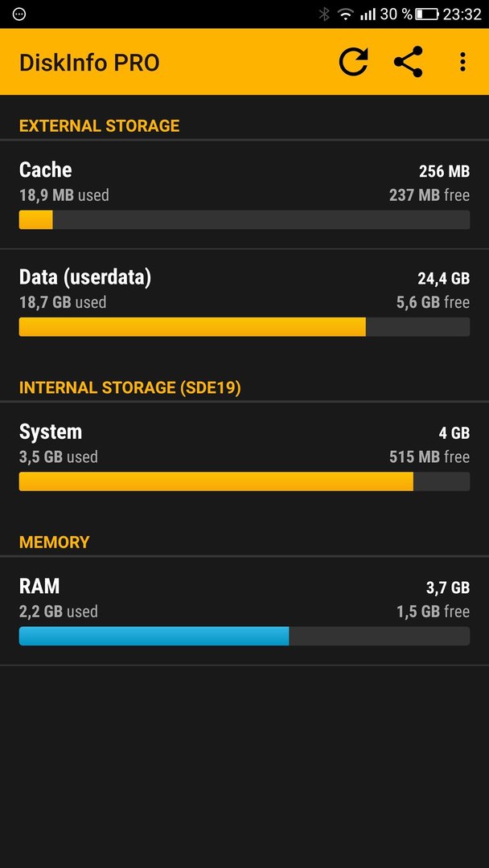489x868 pixels.
Task: Tap the MEMORY section header
Action: pos(54,542)
